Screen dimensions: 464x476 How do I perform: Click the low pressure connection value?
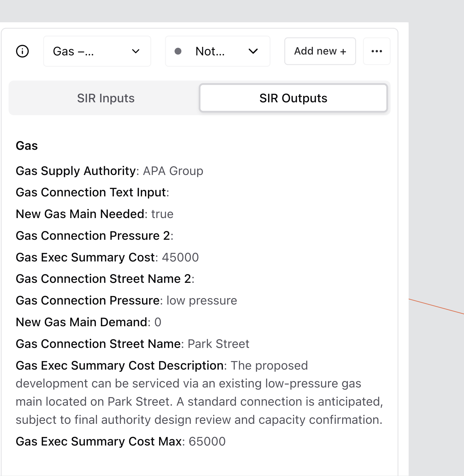click(202, 300)
